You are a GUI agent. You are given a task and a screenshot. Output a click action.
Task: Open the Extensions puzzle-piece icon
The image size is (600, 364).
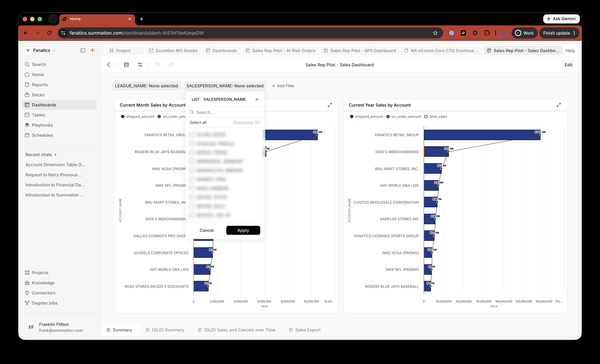click(x=487, y=33)
